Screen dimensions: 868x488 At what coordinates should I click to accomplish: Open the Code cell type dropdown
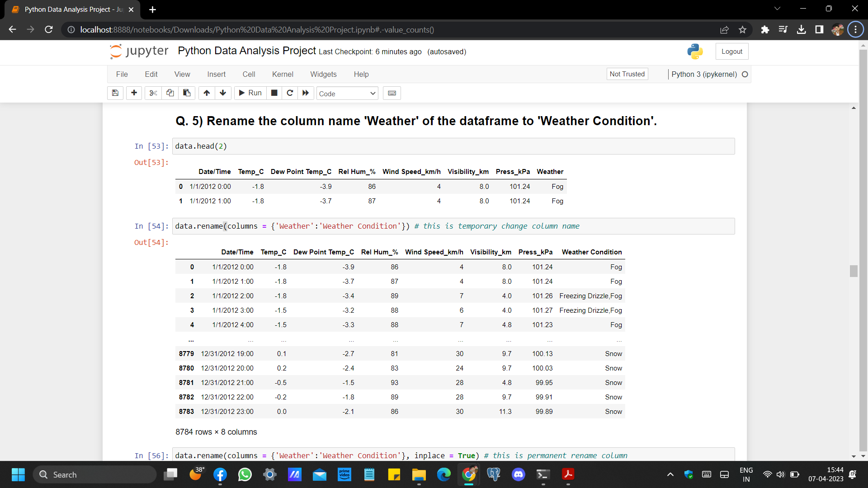coord(347,94)
